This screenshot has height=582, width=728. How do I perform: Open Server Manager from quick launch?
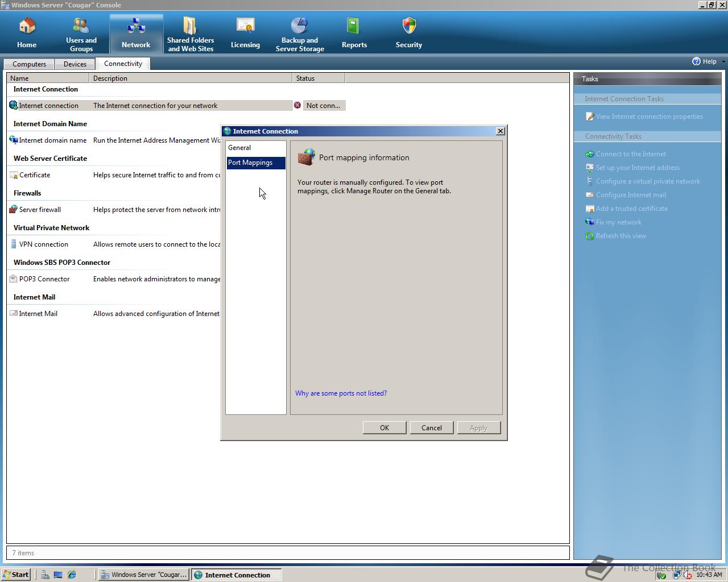(x=44, y=575)
